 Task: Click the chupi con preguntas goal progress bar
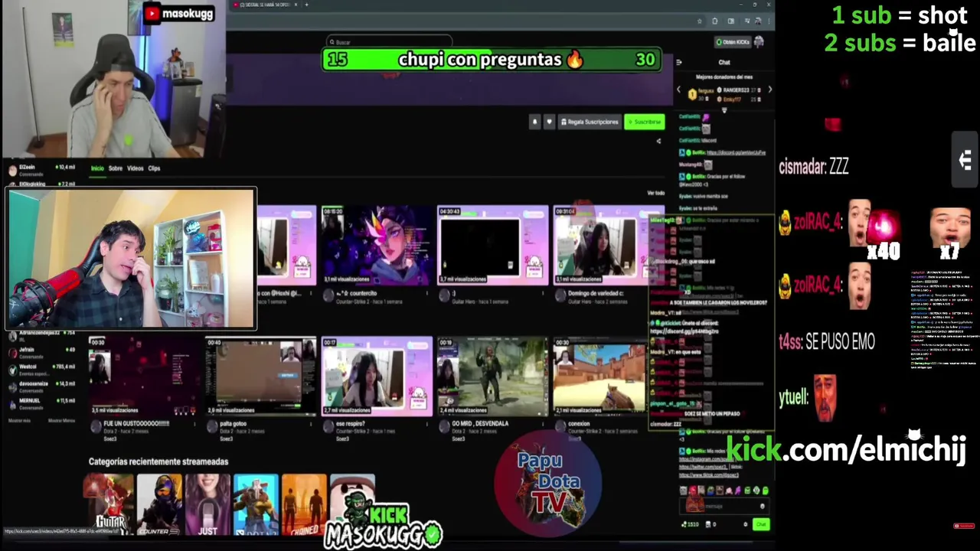pos(492,60)
